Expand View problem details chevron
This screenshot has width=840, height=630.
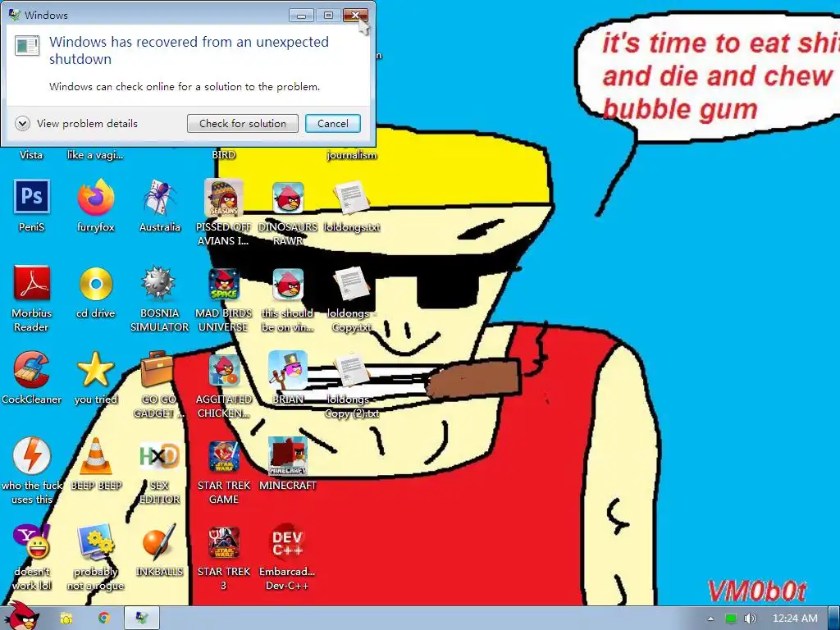22,124
